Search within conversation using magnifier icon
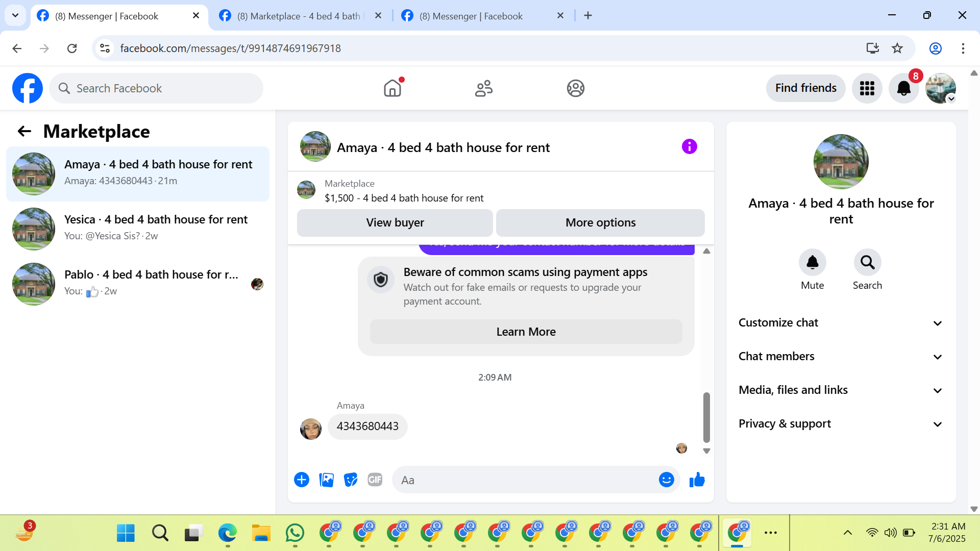Viewport: 980px width, 551px height. pos(867,263)
